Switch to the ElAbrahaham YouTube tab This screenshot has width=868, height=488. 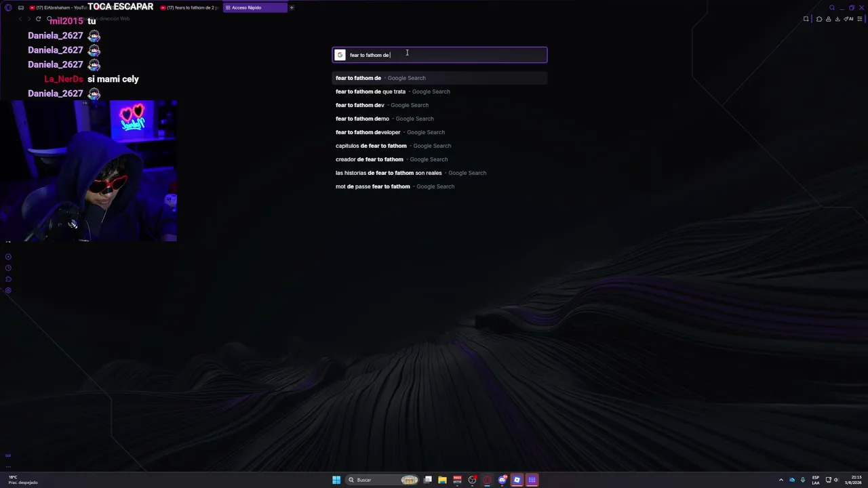click(57, 7)
